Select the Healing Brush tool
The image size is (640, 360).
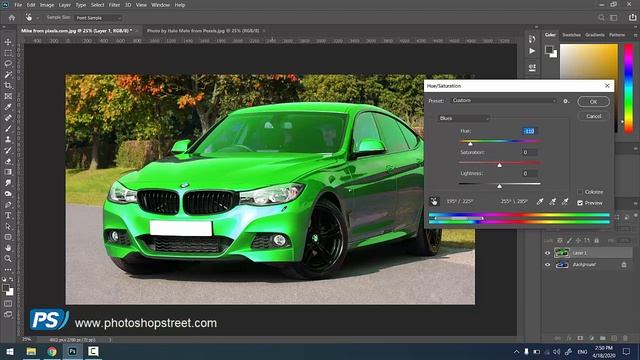8,118
